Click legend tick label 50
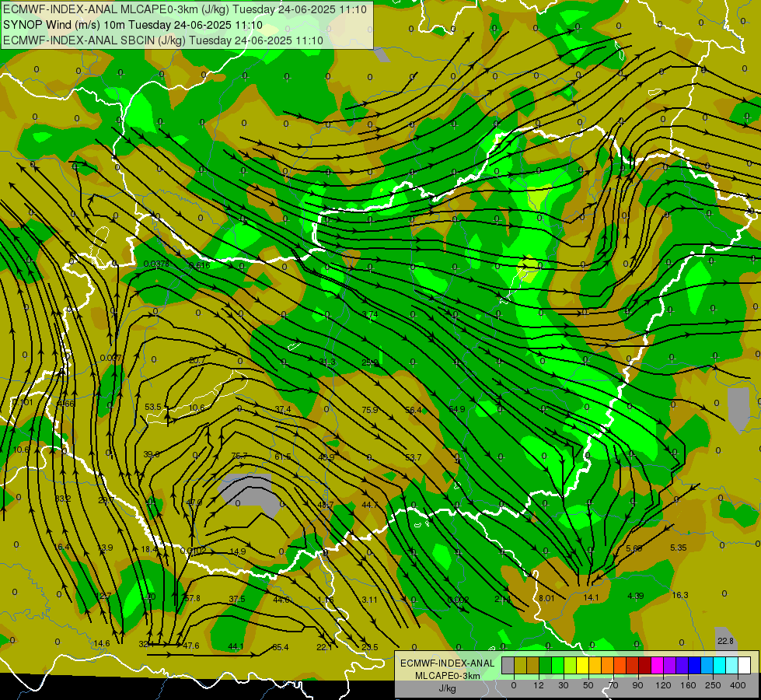 point(588,685)
